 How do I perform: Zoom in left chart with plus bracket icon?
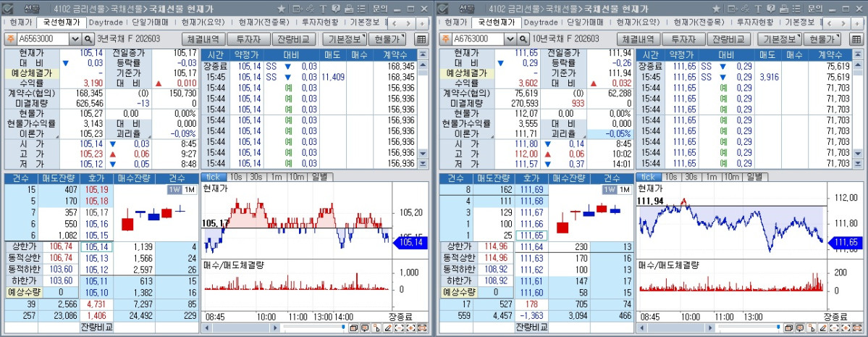click(x=410, y=328)
